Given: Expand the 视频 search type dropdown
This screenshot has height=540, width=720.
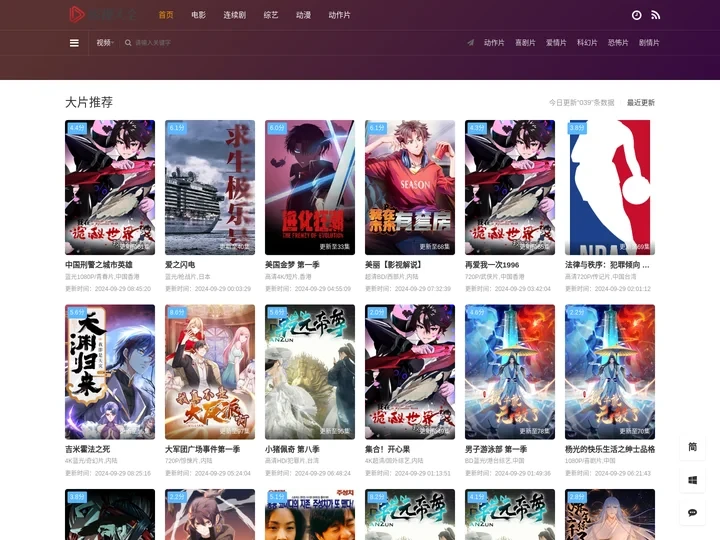Looking at the screenshot, I should point(105,43).
